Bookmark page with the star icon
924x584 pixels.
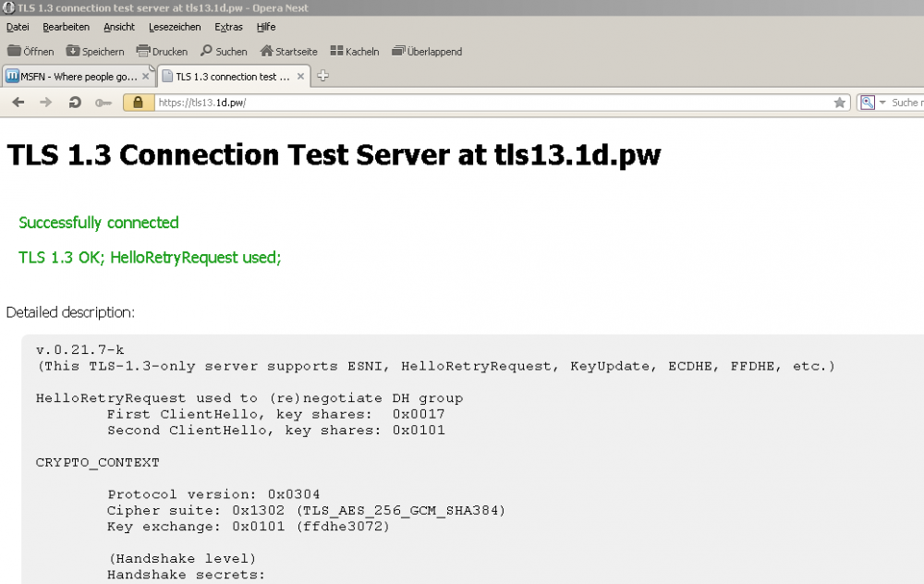839,103
